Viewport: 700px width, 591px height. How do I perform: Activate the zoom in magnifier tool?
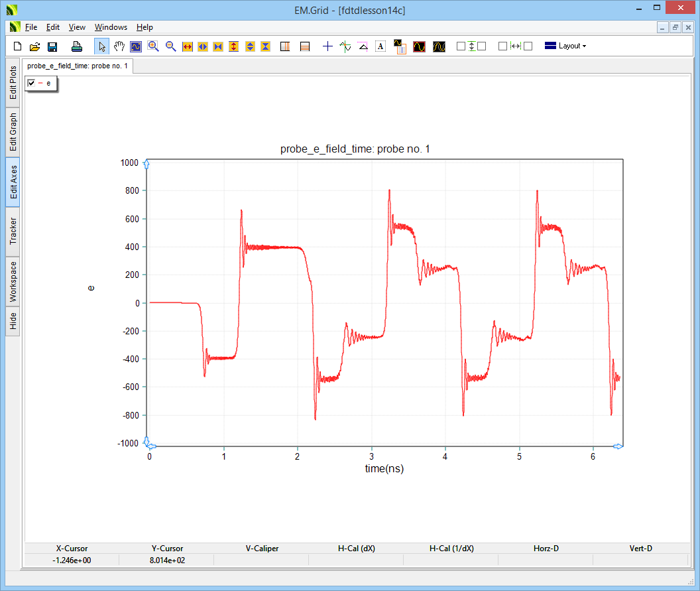coord(154,46)
